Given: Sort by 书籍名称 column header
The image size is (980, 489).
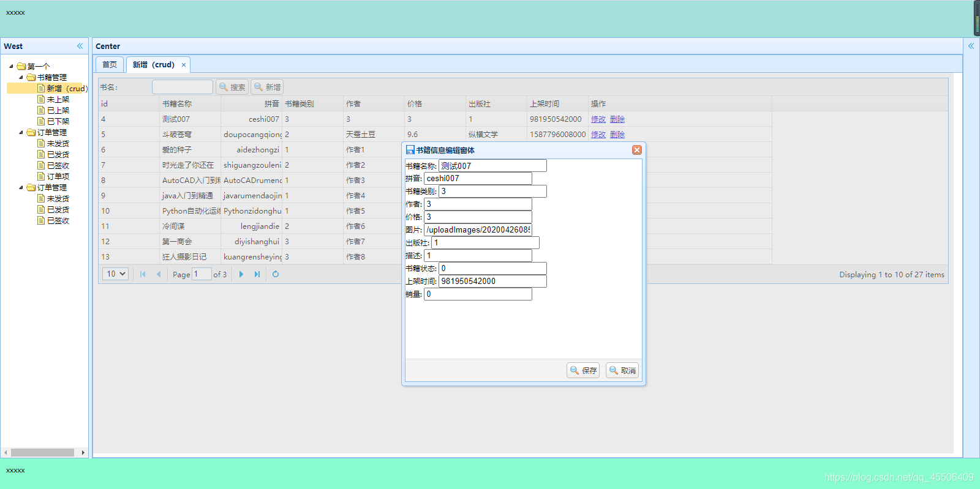Looking at the screenshot, I should click(190, 103).
